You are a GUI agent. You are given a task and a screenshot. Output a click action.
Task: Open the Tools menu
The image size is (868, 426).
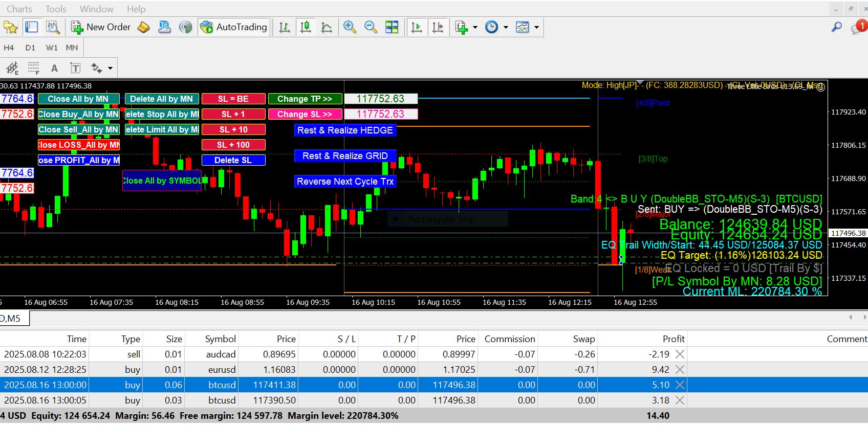click(56, 9)
